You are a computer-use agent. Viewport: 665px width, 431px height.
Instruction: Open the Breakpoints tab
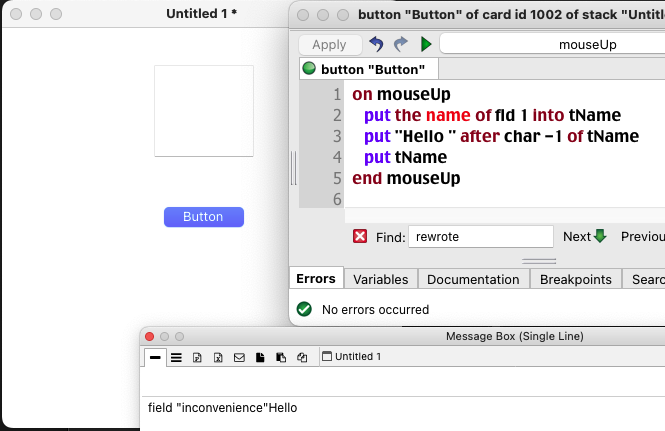click(576, 279)
